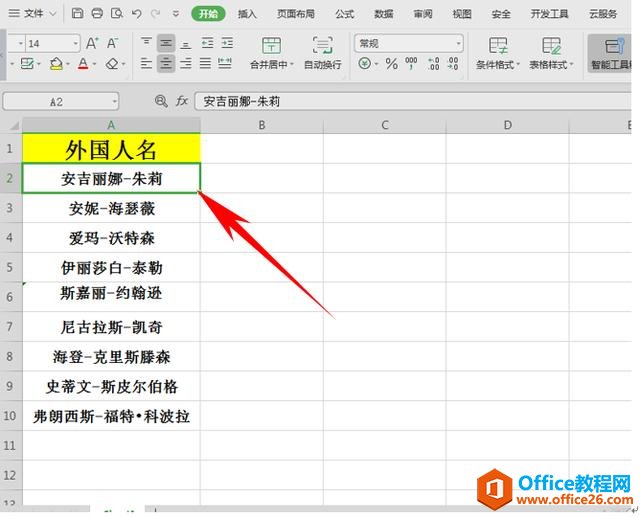Open font size 14 dropdown

point(76,43)
